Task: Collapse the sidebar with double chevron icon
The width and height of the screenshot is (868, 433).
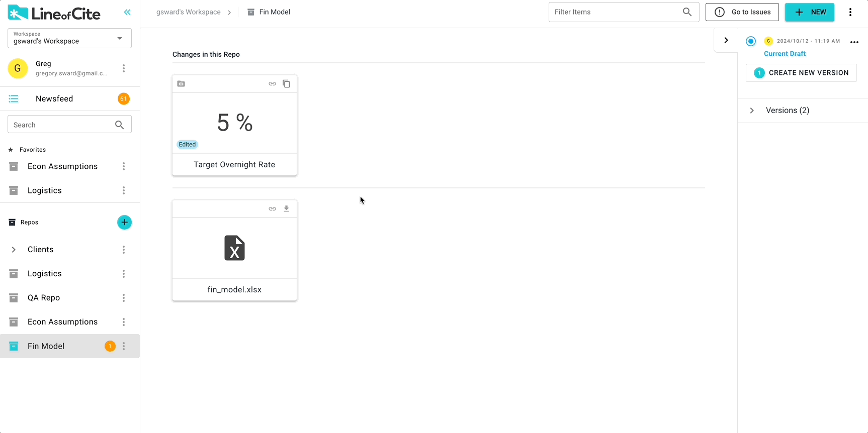Action: 127,12
